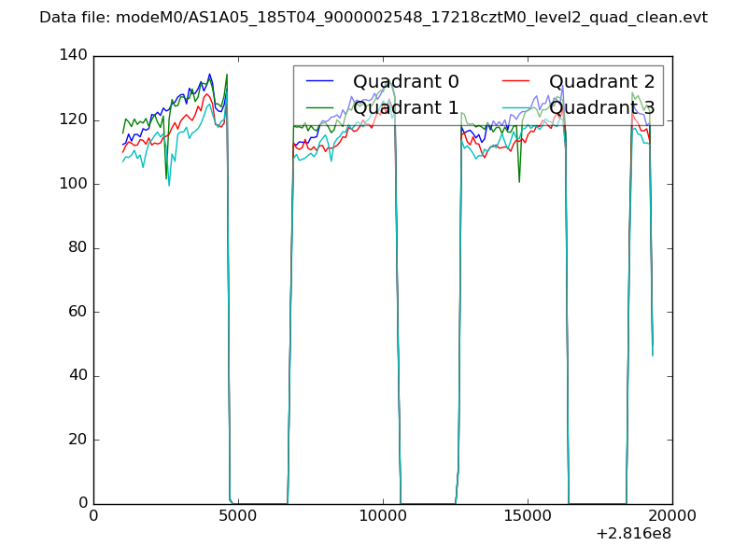Select the Quadrant 1 legend label

(405, 108)
